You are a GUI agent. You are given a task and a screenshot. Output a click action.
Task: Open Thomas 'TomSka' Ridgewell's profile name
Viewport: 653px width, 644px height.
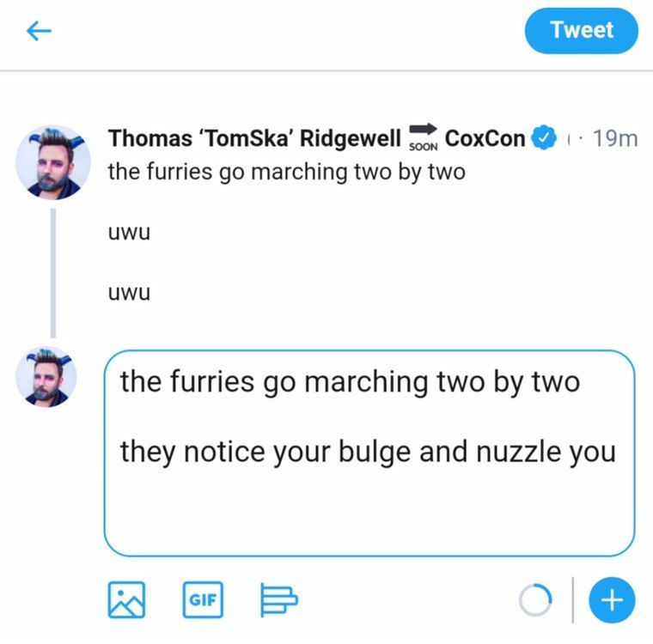254,138
